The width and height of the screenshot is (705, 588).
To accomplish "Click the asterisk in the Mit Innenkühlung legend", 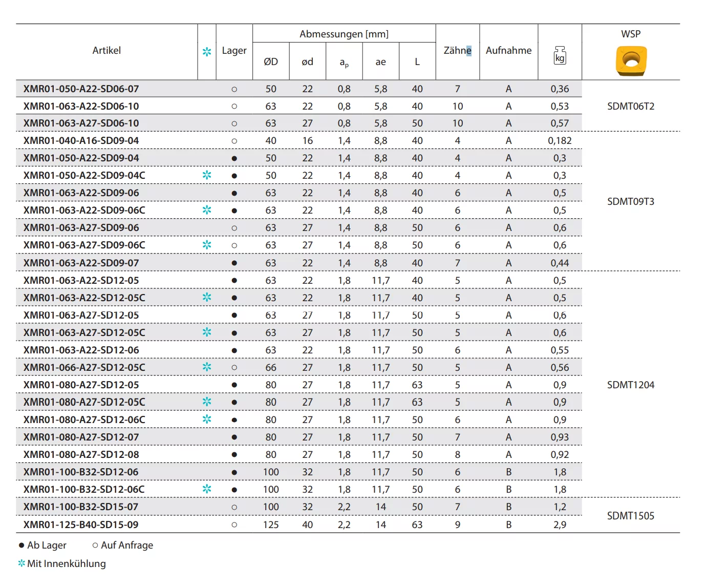I will [22, 563].
